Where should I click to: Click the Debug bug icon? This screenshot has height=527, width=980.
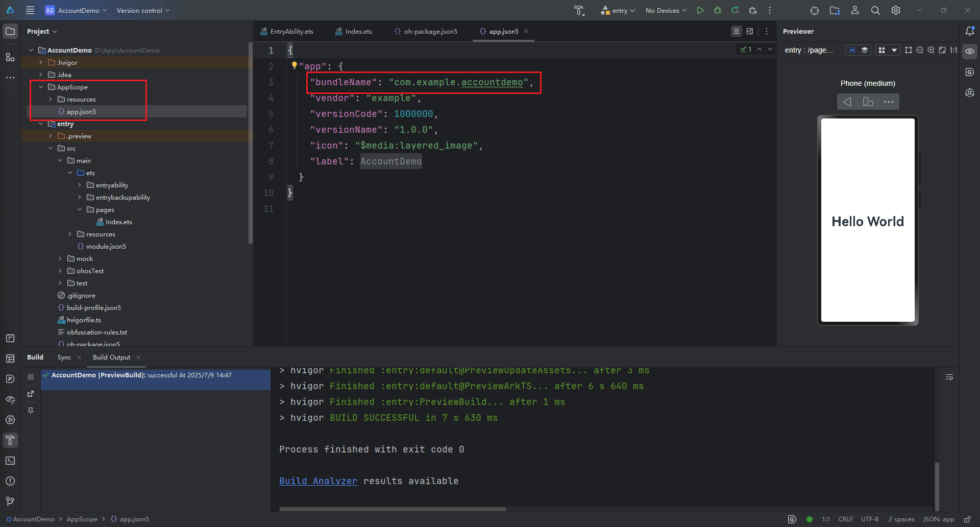tap(718, 10)
